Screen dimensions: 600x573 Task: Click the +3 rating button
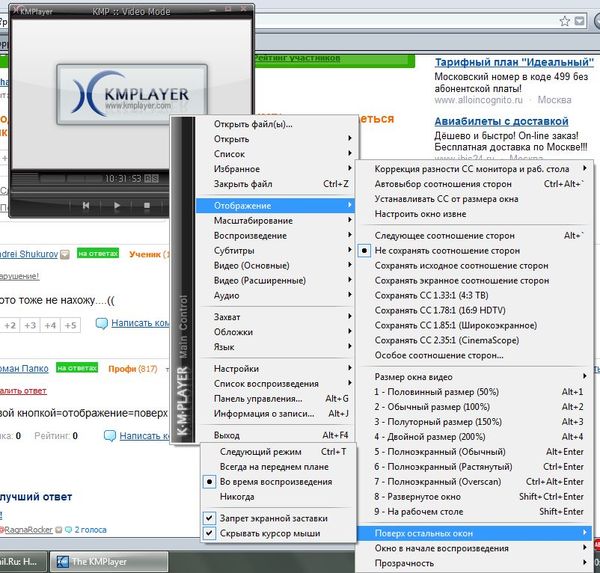30,325
